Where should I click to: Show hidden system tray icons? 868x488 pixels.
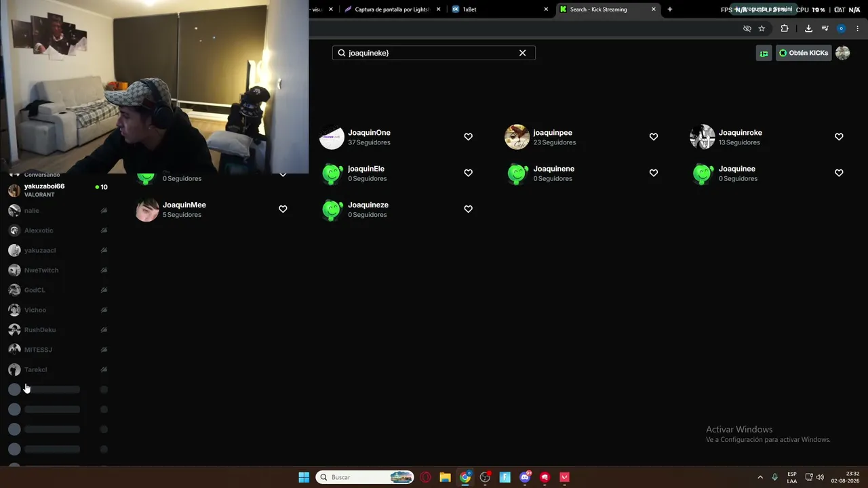(760, 477)
